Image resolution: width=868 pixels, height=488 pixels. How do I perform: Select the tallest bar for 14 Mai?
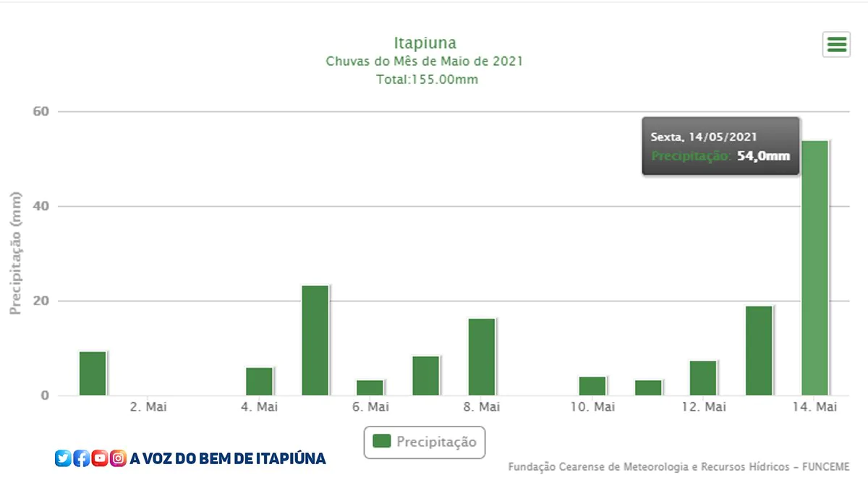814,267
